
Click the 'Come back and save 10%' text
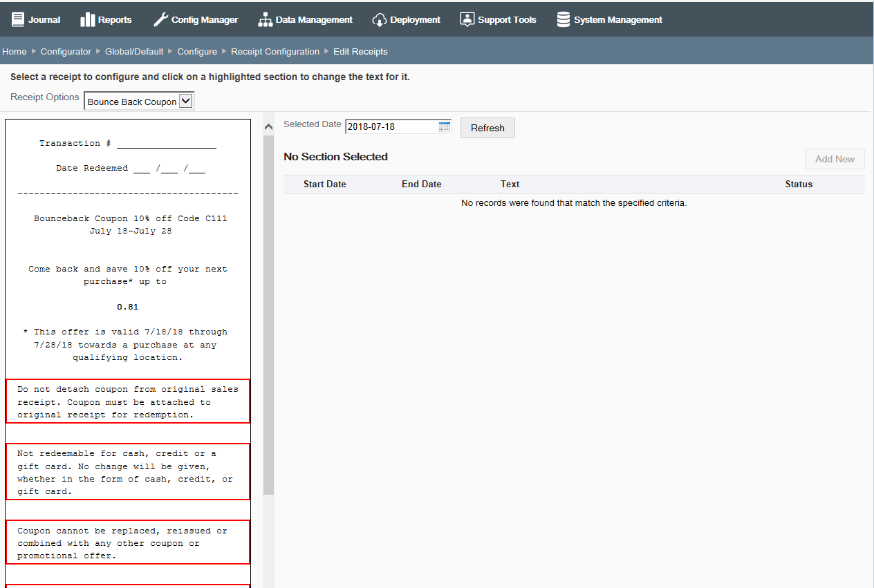tap(128, 275)
